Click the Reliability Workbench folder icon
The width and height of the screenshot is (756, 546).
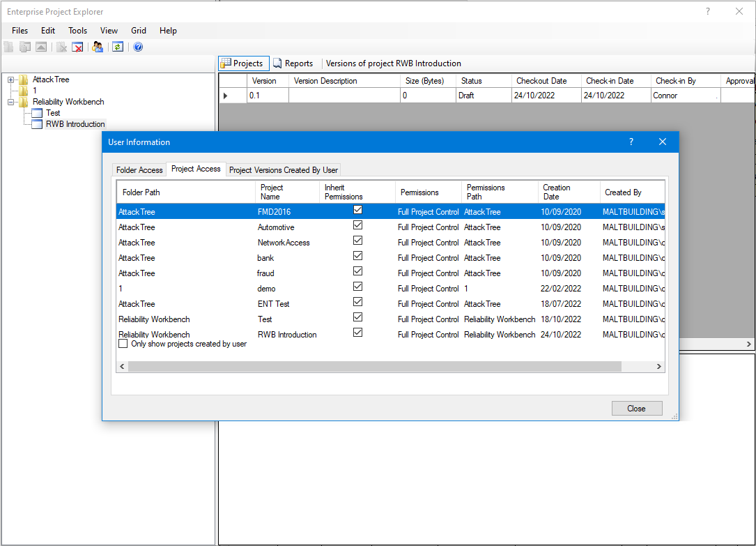[x=24, y=102]
